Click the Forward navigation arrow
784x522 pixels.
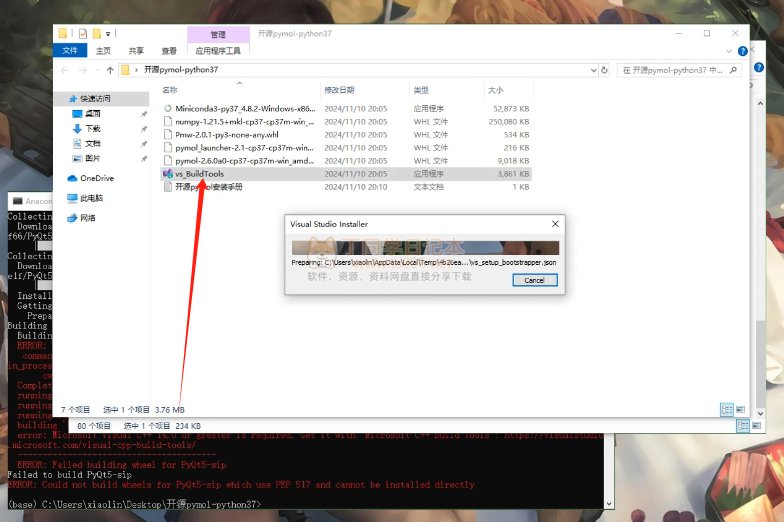pyautogui.click(x=83, y=70)
